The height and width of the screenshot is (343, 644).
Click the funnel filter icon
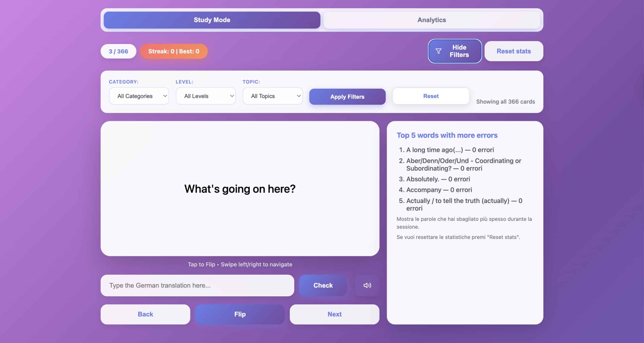click(438, 51)
